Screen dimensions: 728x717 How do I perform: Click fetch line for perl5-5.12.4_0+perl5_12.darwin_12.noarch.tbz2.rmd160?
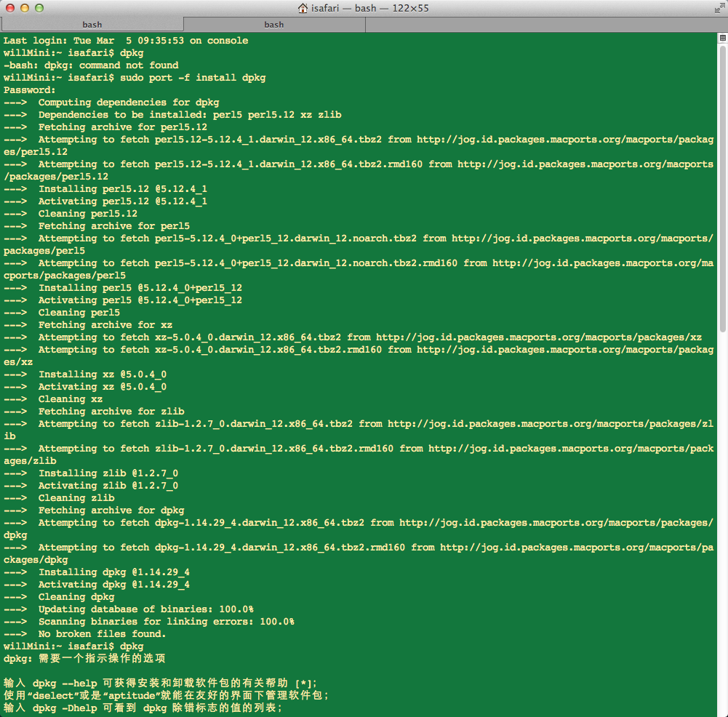tap(359, 269)
